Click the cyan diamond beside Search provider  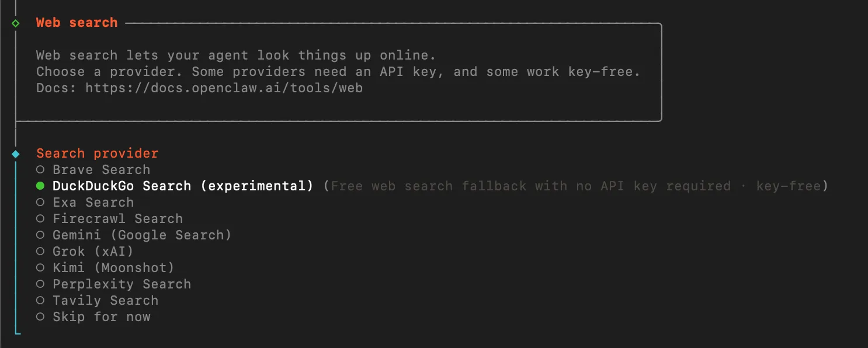pos(16,154)
